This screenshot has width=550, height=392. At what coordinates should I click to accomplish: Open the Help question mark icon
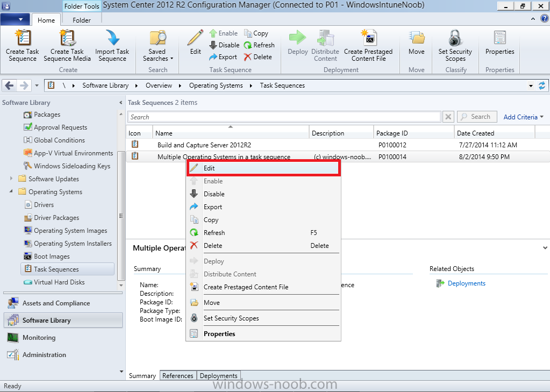(544, 19)
